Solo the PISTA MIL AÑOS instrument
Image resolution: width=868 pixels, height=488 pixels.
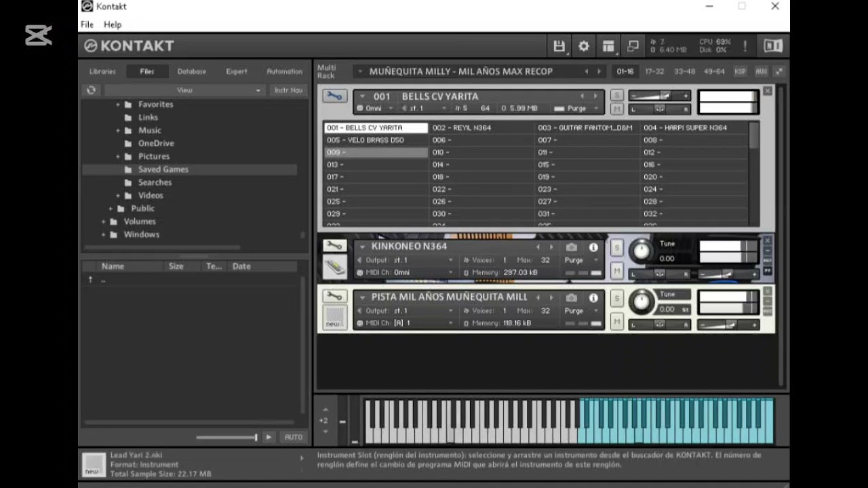pyautogui.click(x=616, y=298)
